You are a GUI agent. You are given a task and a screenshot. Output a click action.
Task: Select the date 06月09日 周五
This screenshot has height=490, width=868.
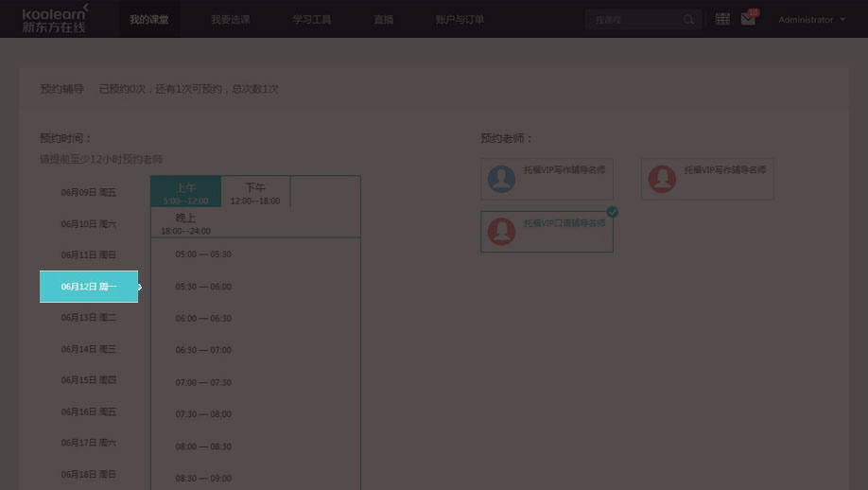coord(89,193)
